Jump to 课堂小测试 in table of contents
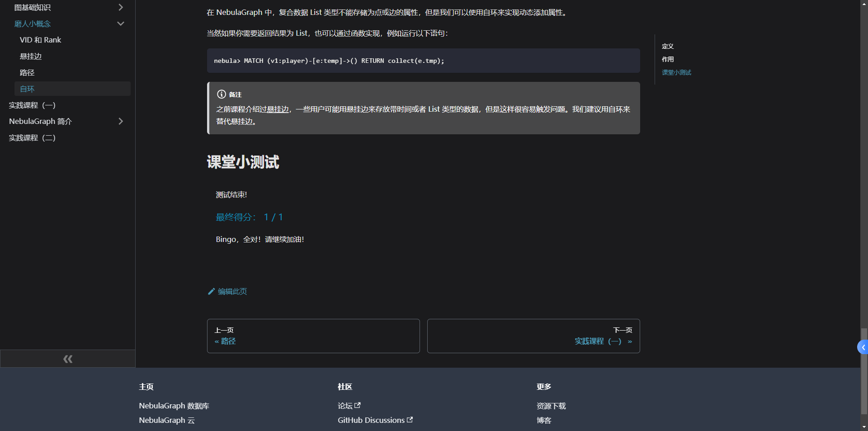The image size is (868, 431). 676,72
